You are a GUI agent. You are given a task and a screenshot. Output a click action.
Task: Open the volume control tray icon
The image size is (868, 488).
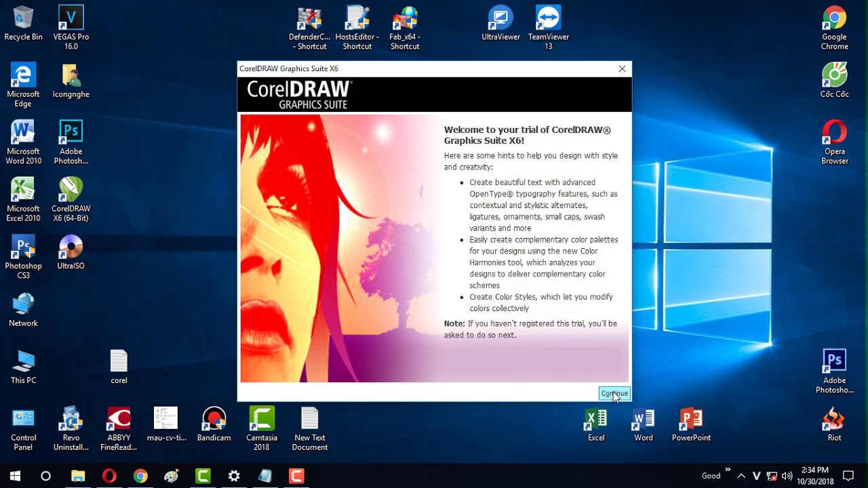click(x=787, y=476)
